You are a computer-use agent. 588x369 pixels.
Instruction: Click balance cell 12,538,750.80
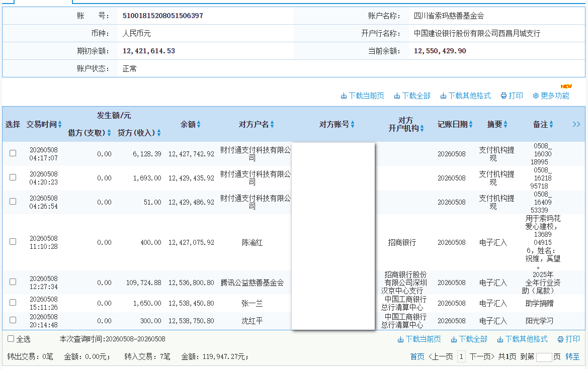pos(191,321)
